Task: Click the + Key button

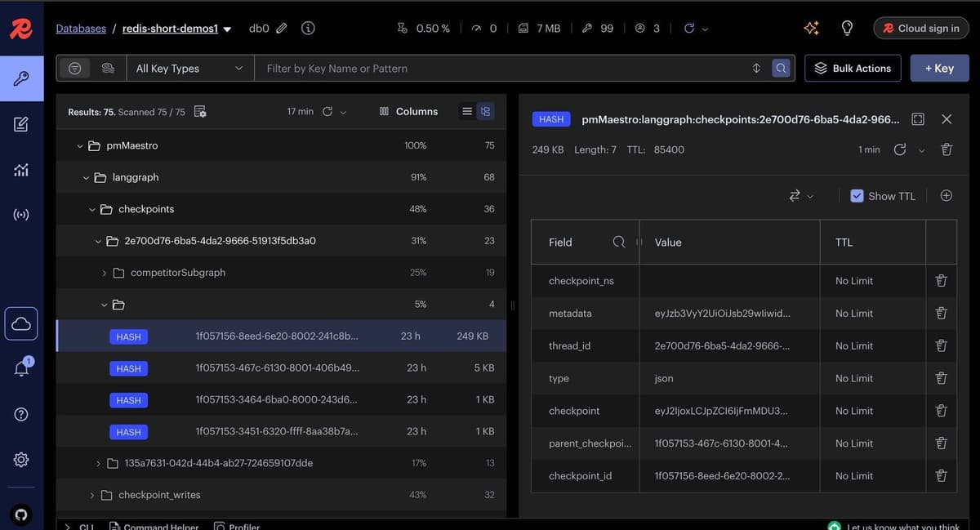Action: click(x=939, y=69)
